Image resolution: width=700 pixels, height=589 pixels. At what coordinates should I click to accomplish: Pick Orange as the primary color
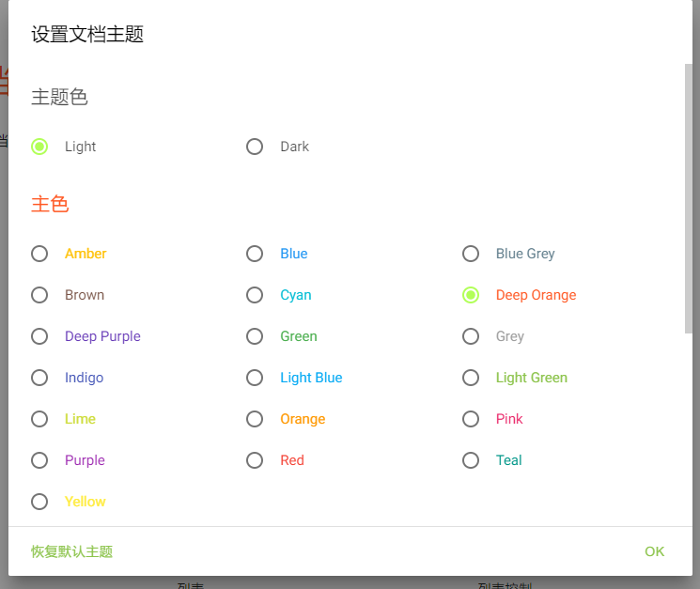tap(255, 419)
